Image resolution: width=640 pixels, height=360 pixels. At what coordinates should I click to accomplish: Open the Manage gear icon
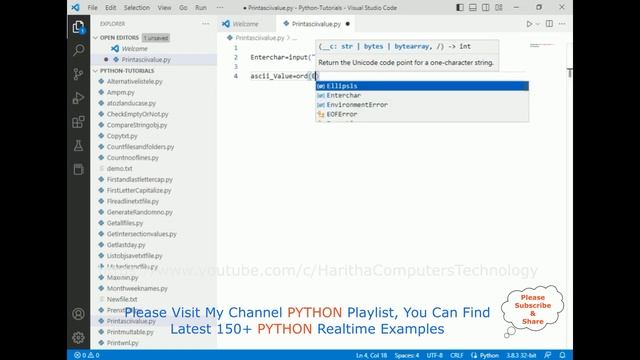click(x=78, y=337)
